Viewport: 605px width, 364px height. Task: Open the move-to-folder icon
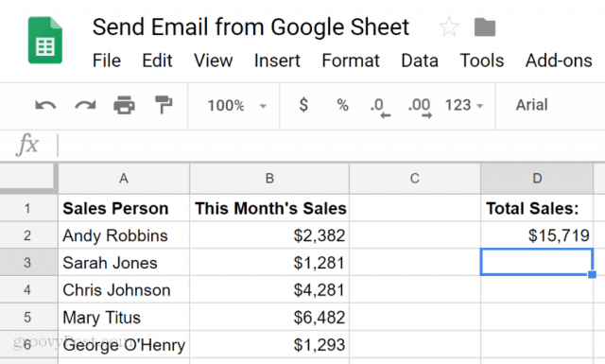click(x=485, y=27)
